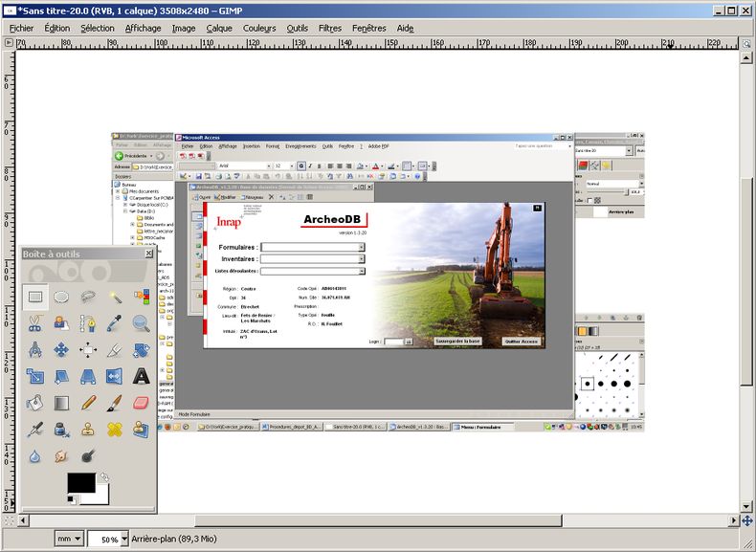Screen dimensions: 756x552
Task: Select the Blur/Sharpen droplet tool
Action: point(35,456)
